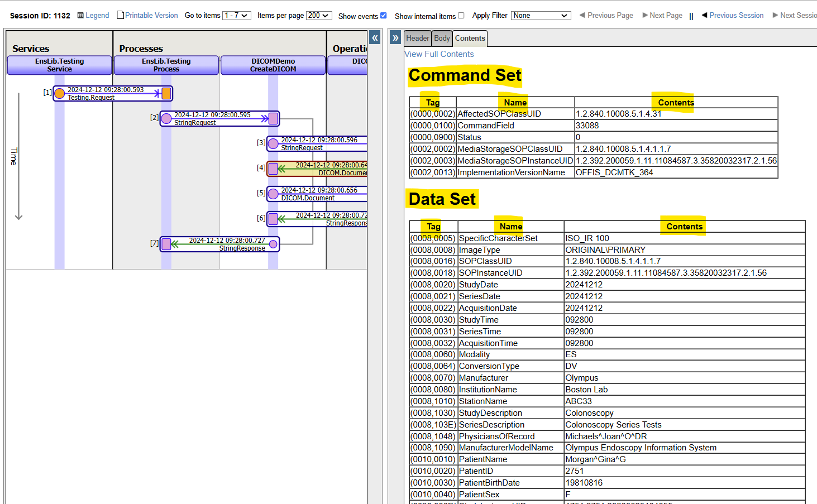Toggle the Show events checkbox
The image size is (817, 504).
point(384,16)
